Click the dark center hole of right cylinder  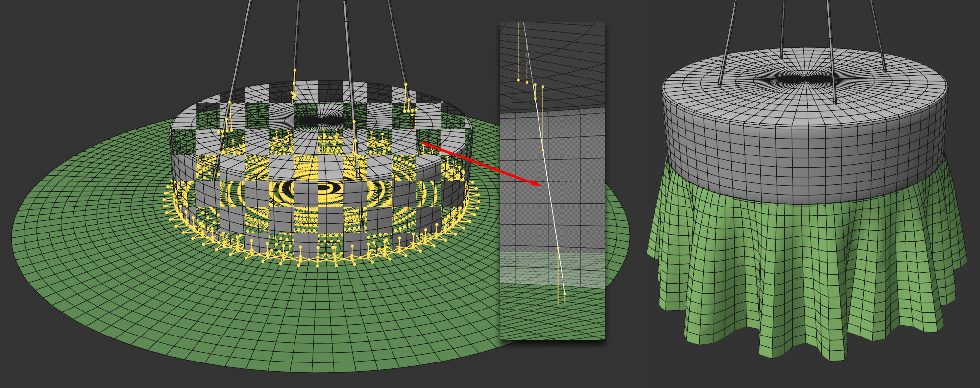(x=804, y=79)
